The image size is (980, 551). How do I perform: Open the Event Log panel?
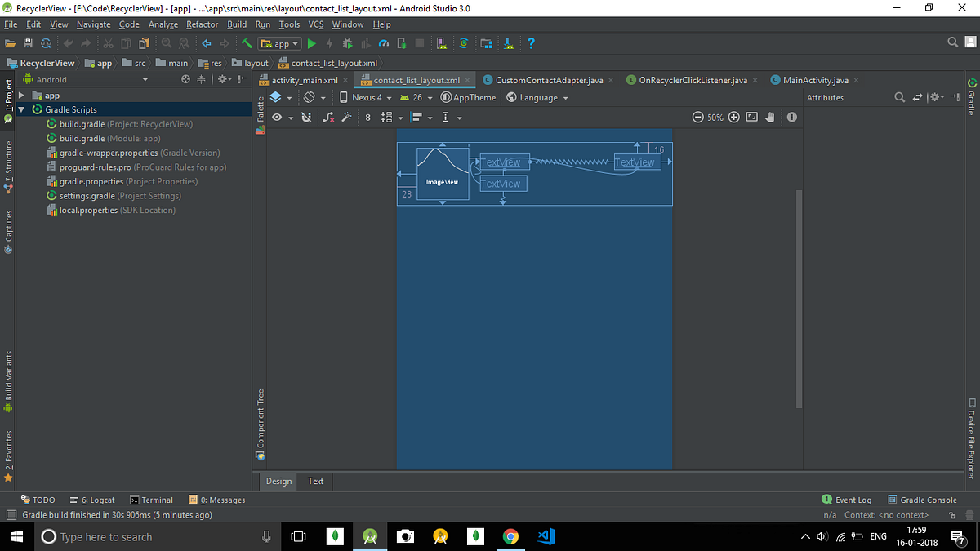click(x=853, y=499)
